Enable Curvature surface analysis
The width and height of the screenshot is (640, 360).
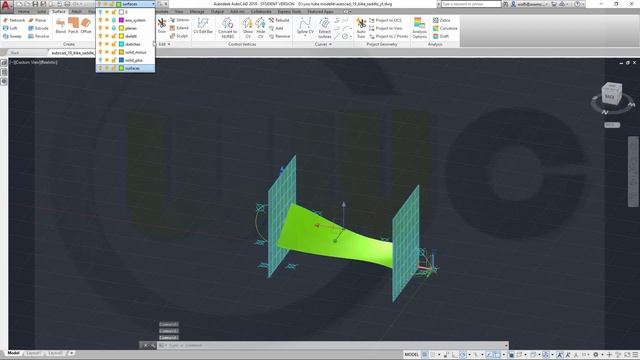tap(445, 28)
